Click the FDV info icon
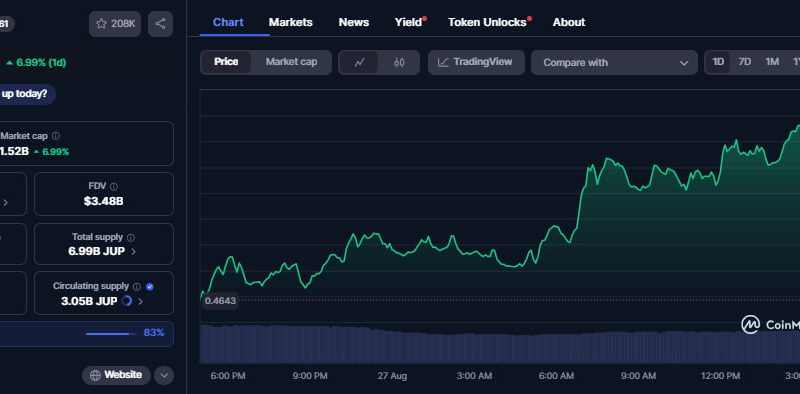This screenshot has width=800, height=394. pyautogui.click(x=114, y=187)
